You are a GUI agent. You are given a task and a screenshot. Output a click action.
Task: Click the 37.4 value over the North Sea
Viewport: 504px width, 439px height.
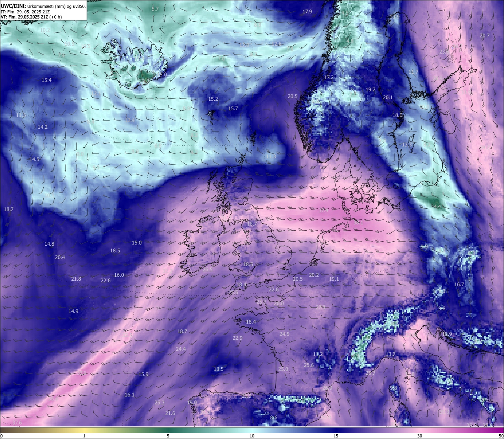tap(323, 211)
